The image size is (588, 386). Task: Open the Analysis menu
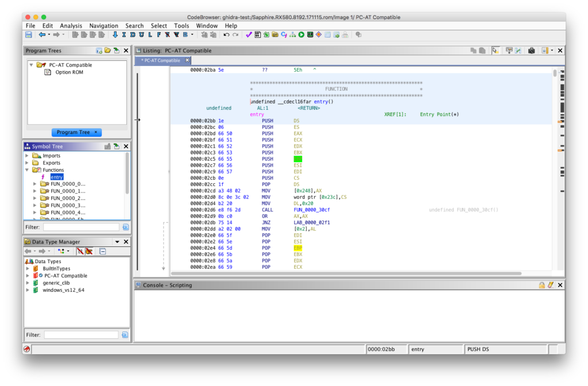pyautogui.click(x=71, y=26)
